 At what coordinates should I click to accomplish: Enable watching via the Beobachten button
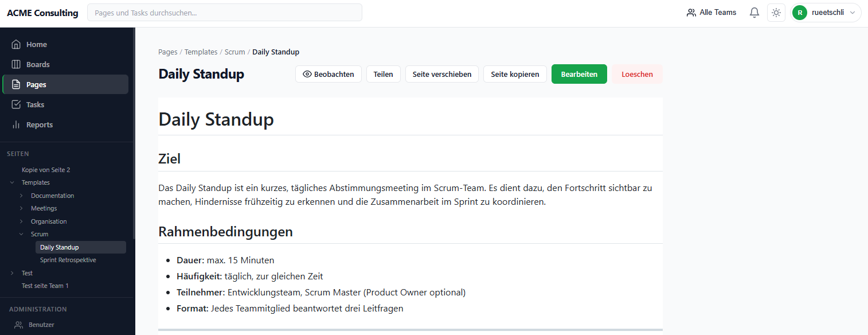coord(329,73)
